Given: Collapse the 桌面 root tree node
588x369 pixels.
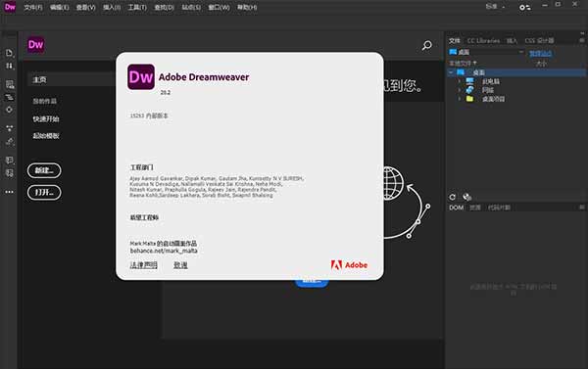Looking at the screenshot, I should 451,72.
